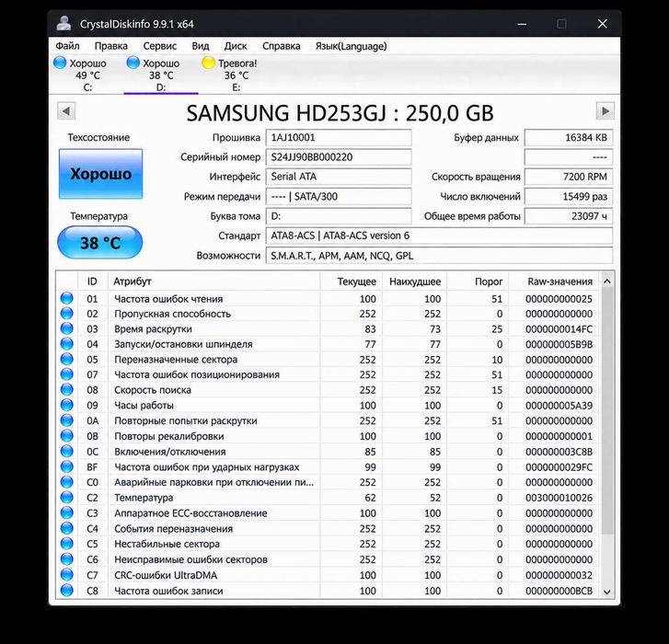Image resolution: width=669 pixels, height=644 pixels.
Task: Click status orb of attribute 09 Часы работы
Action: pos(66,405)
